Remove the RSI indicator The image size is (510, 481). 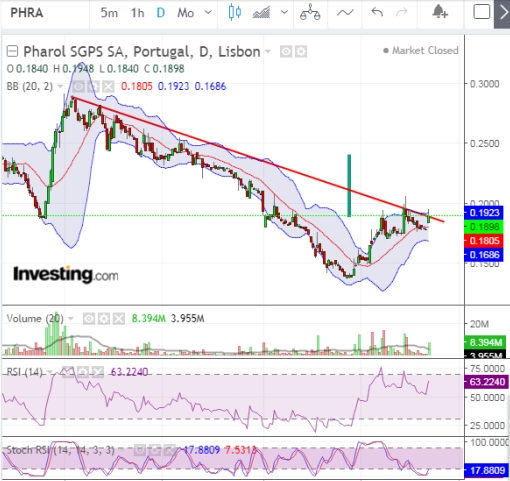pyautogui.click(x=98, y=372)
